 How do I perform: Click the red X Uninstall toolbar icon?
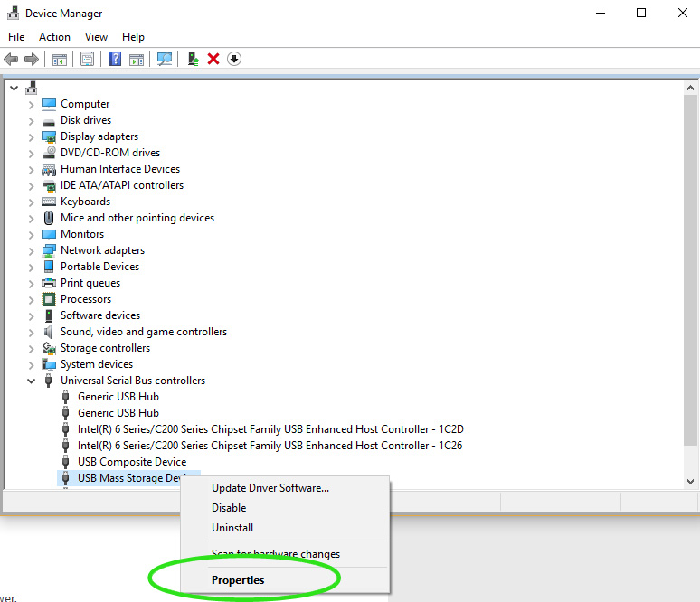213,59
